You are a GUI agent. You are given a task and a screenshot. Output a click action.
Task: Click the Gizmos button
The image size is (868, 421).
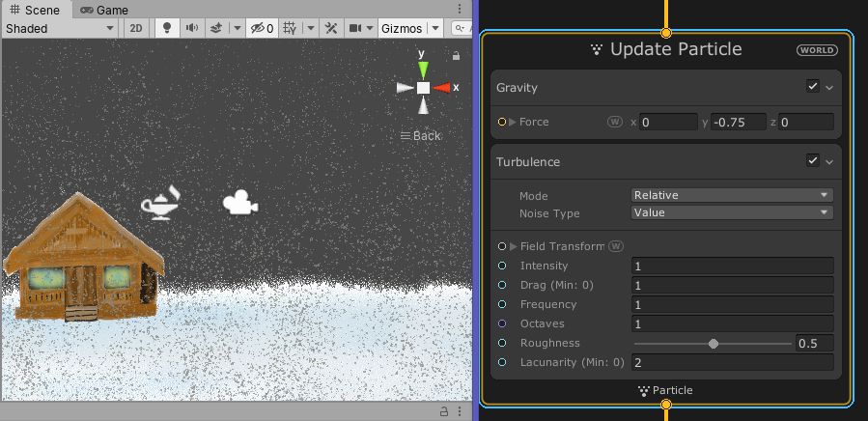click(x=402, y=28)
